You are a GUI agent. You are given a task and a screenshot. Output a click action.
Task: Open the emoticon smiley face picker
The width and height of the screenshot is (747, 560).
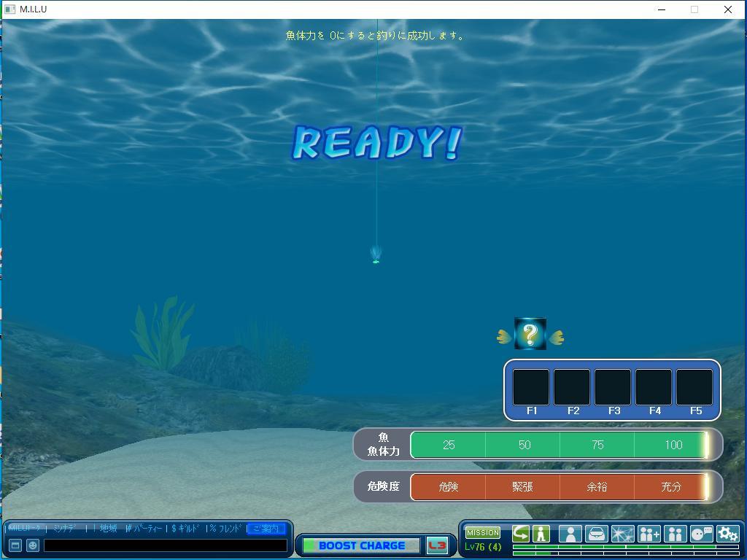tap(33, 545)
